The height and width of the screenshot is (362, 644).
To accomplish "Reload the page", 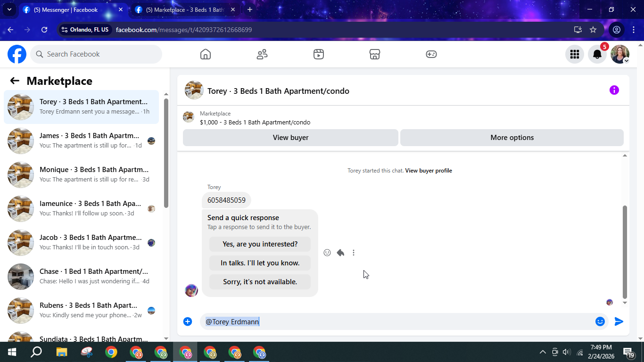I will (44, 30).
